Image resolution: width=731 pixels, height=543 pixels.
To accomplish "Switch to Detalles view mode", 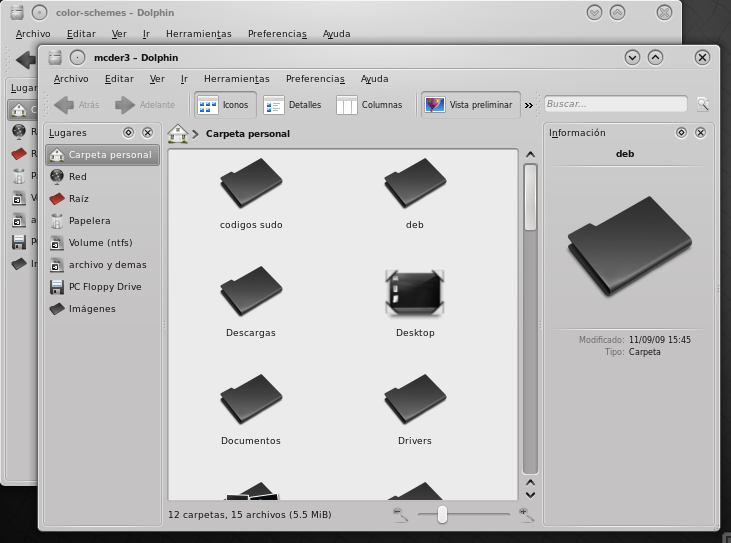I will click(292, 105).
